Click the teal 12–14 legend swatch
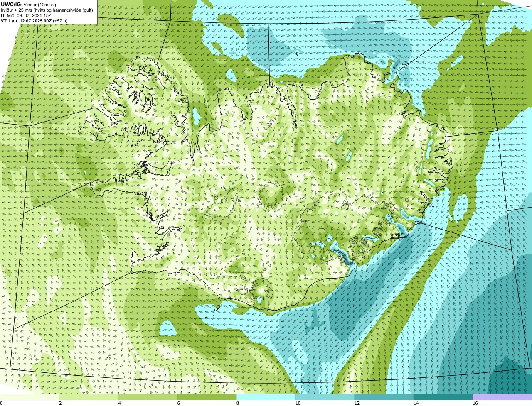 (384, 397)
